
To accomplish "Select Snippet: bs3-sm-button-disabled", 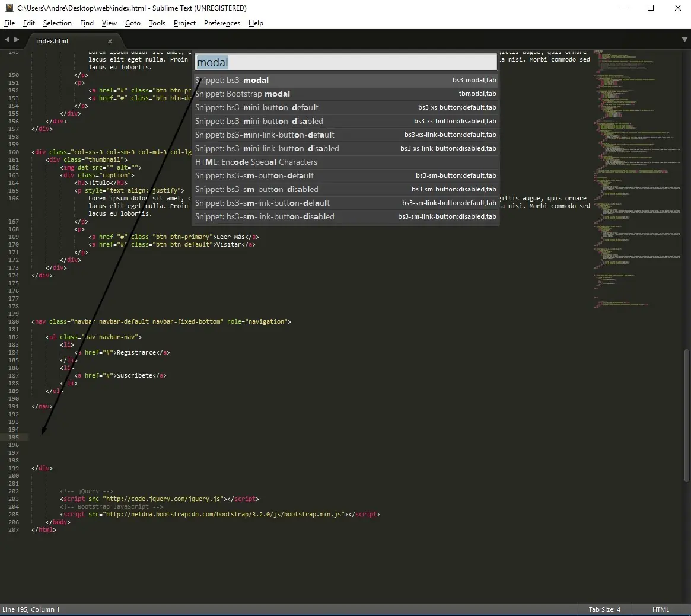I will [x=346, y=190].
